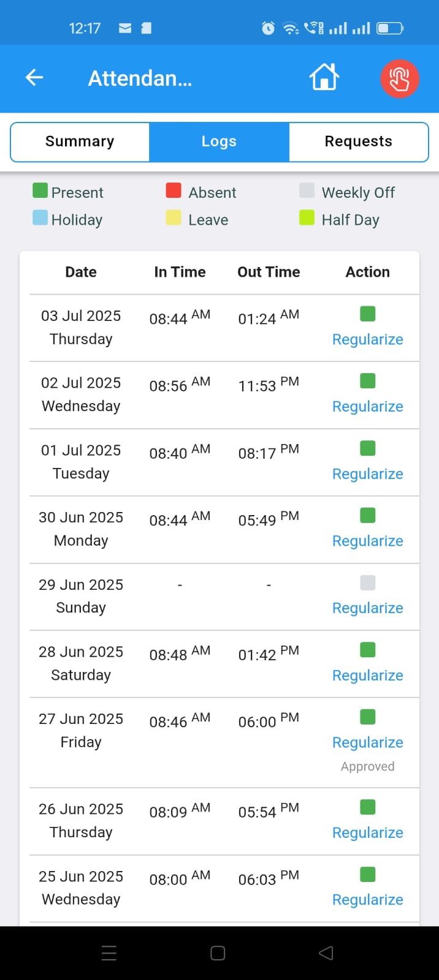Image resolution: width=439 pixels, height=980 pixels.
Task: Tap the green Present legend swatch
Action: pos(40,190)
